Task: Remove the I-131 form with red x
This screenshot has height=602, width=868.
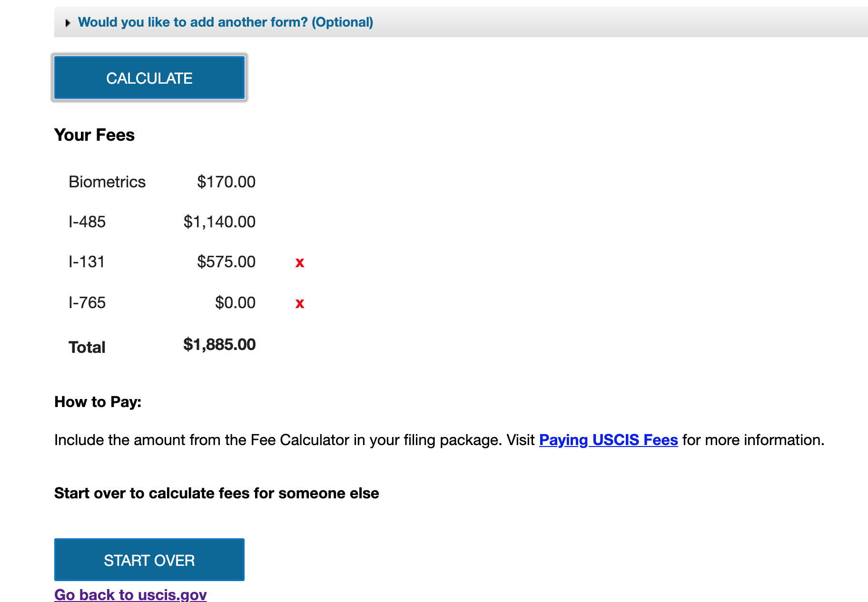Action: coord(300,262)
